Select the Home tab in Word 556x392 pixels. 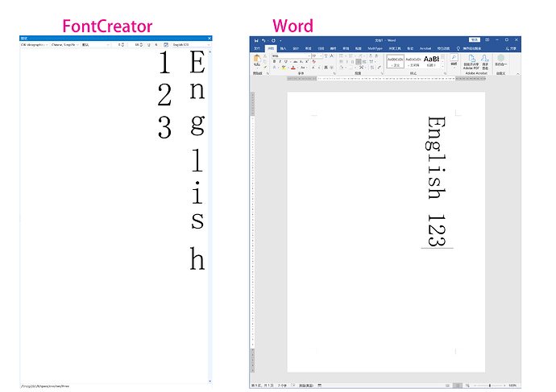pyautogui.click(x=271, y=48)
